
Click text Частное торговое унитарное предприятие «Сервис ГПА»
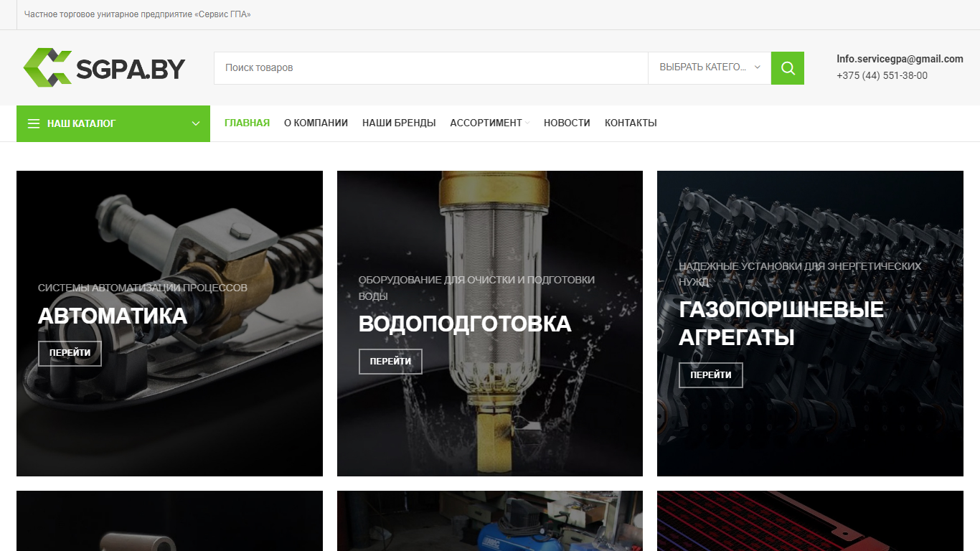[x=138, y=14]
